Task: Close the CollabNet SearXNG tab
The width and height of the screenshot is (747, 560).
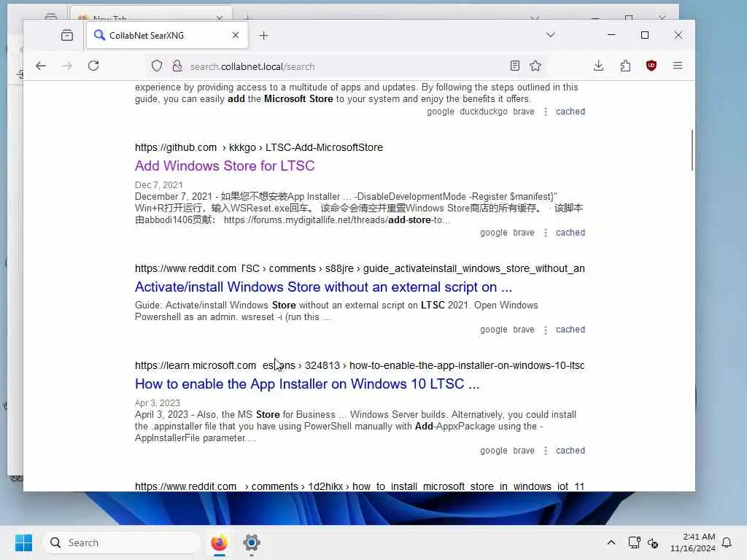Action: (236, 35)
